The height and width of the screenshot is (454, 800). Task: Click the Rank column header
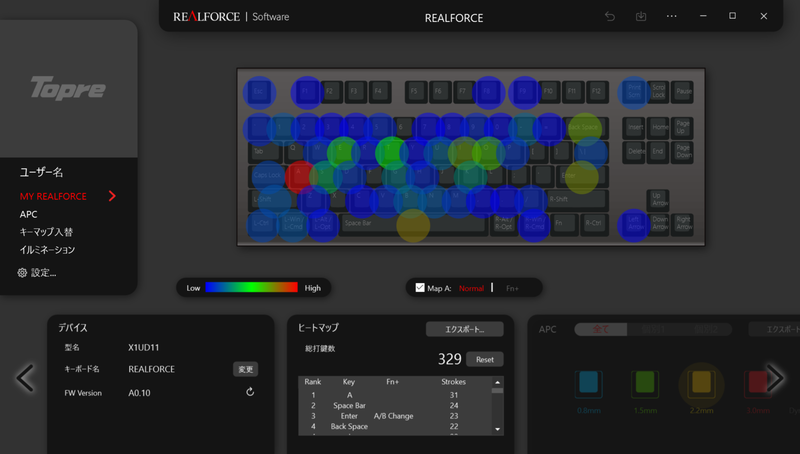(313, 382)
